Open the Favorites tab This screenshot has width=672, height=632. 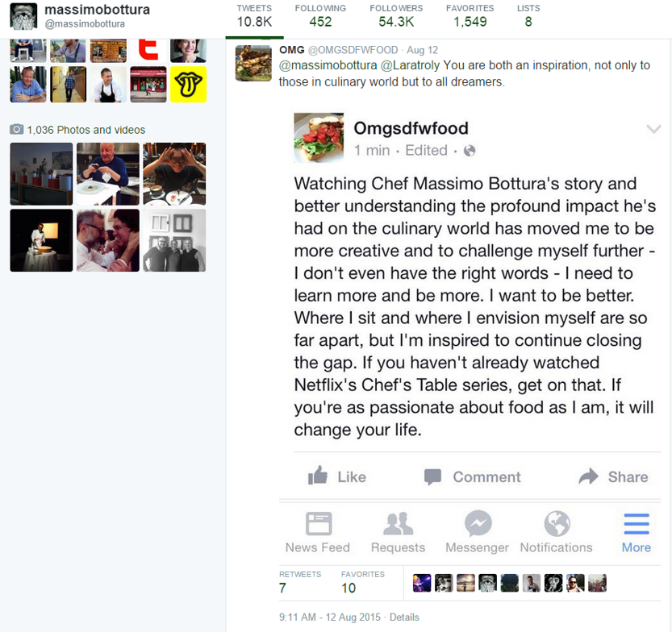point(470,16)
